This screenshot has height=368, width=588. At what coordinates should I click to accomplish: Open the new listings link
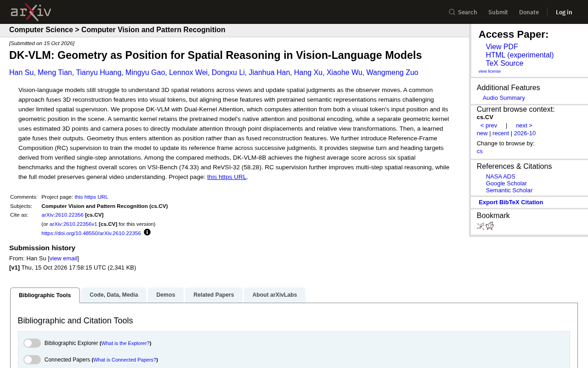click(x=482, y=133)
